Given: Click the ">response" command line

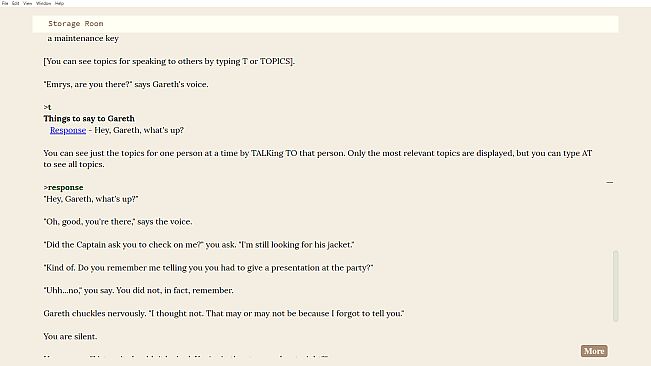Looking at the screenshot, I should pos(64,188).
